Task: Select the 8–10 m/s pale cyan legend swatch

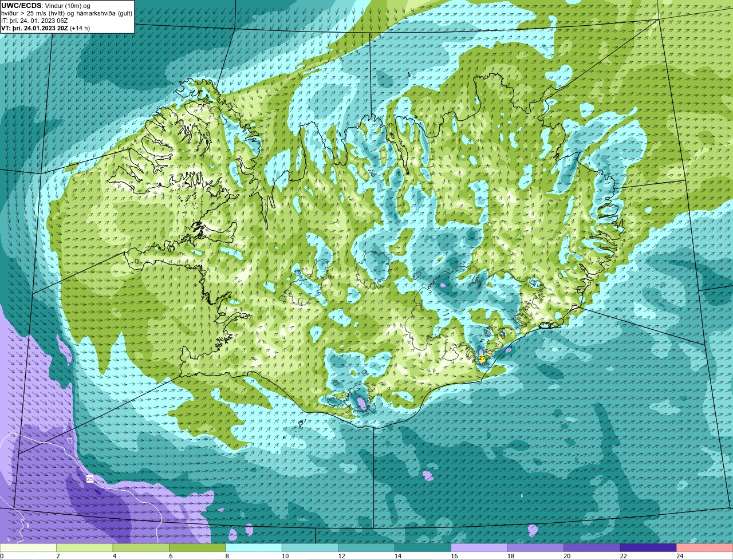Action: (x=254, y=547)
